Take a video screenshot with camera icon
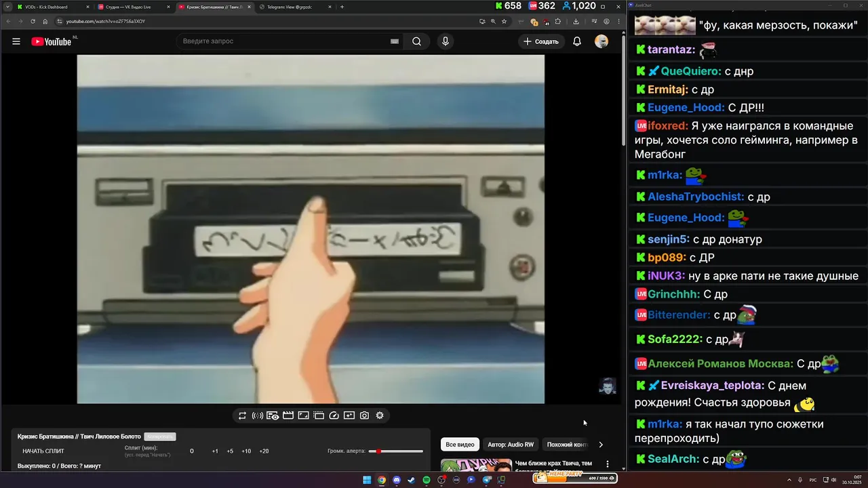868x488 pixels. pyautogui.click(x=365, y=415)
